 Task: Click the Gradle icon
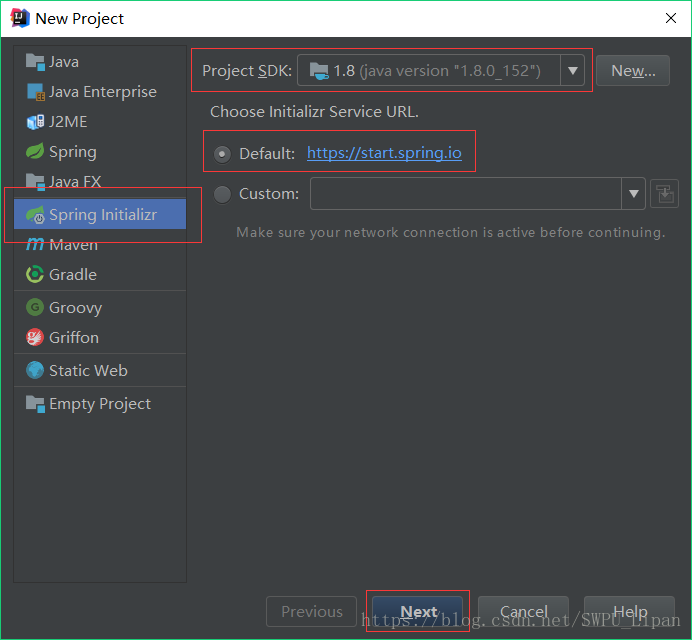35,275
